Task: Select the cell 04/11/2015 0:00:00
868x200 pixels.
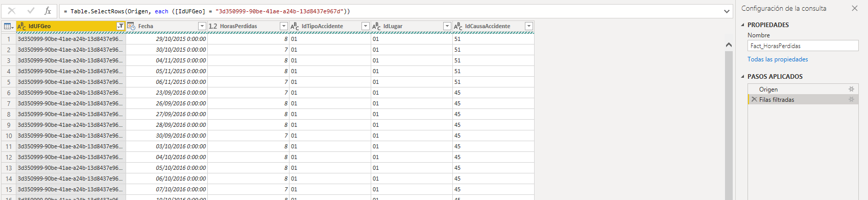Action: click(166, 60)
